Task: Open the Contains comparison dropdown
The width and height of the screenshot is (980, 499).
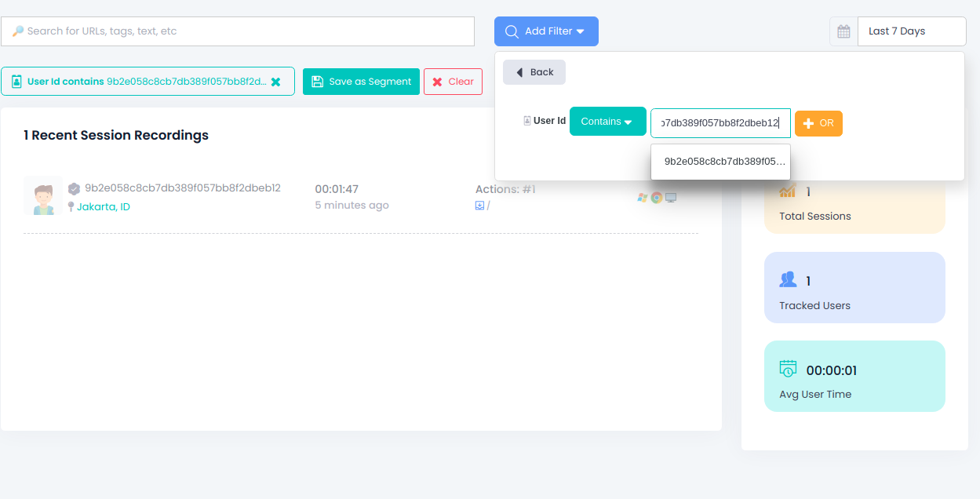Action: coord(607,121)
